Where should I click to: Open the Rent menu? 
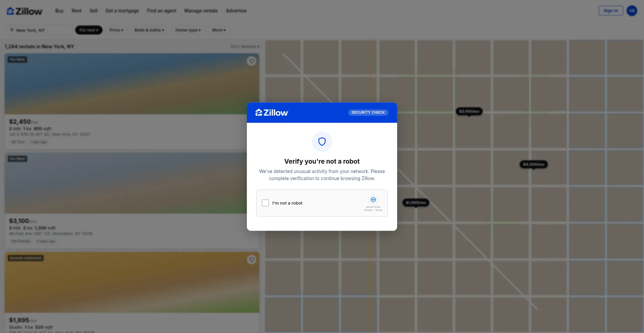76,11
